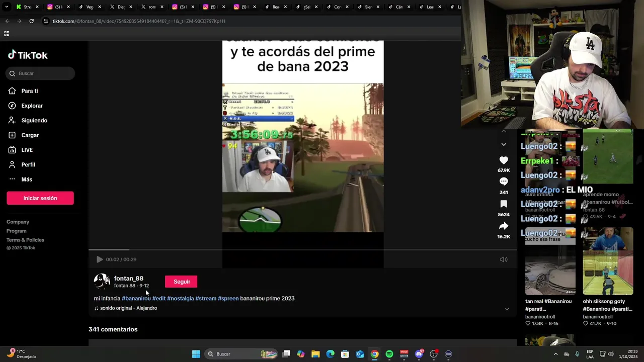Open the Perfil page
The width and height of the screenshot is (644, 362).
point(22,164)
